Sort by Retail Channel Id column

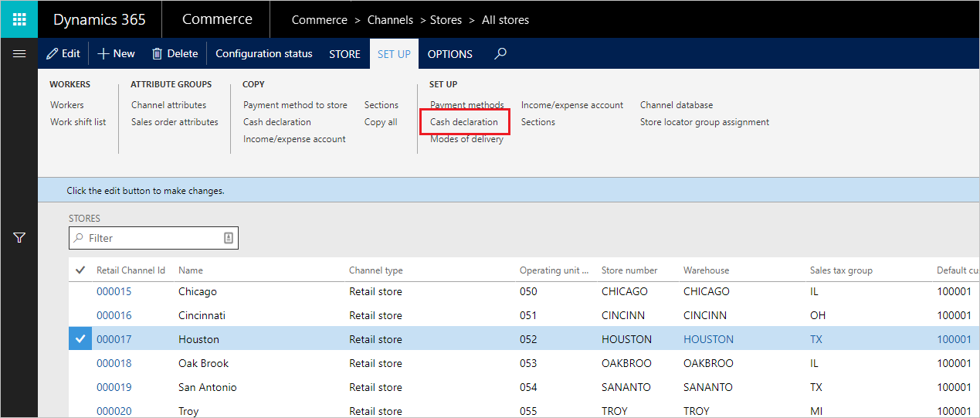[x=131, y=270]
